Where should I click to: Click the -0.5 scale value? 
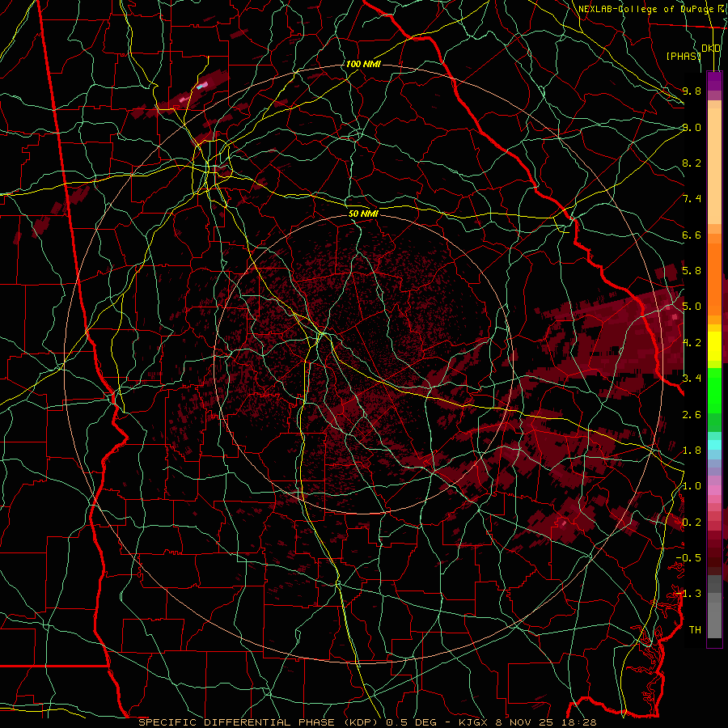[x=688, y=557]
